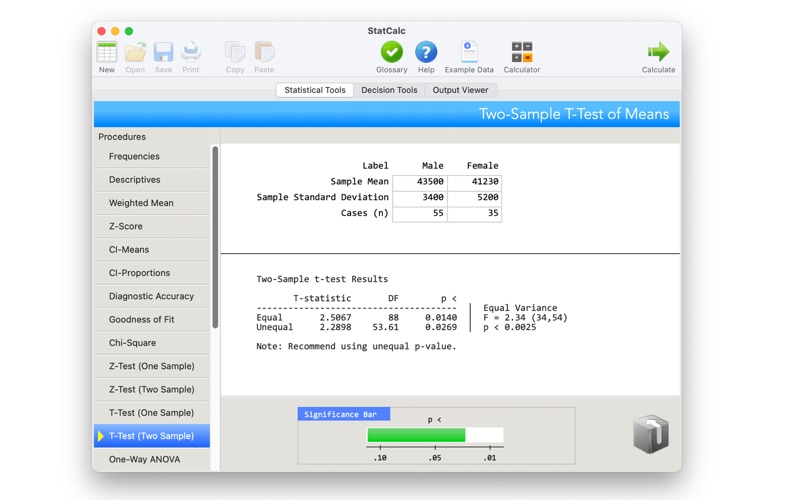Click the Procedures list scrollbar
Screen dimensions: 800x500
coord(215,237)
